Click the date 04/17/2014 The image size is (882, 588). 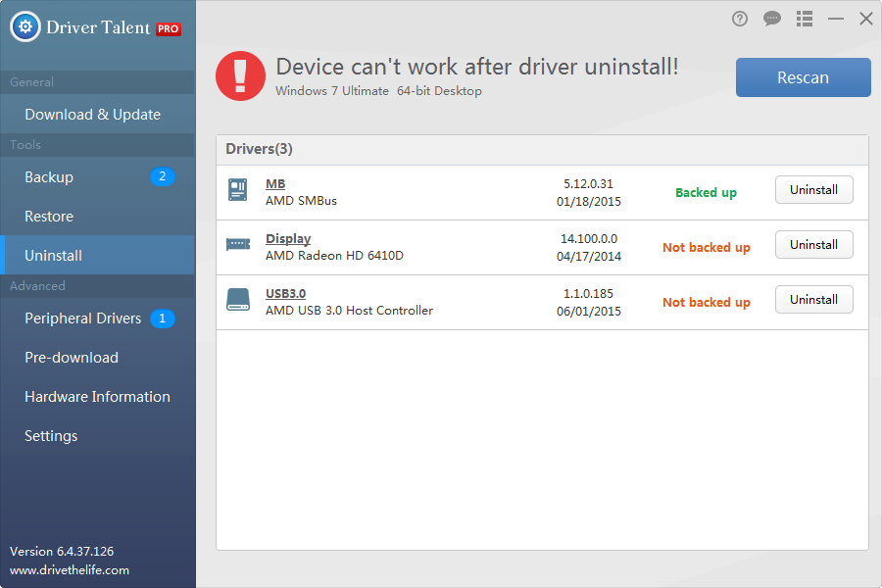(x=589, y=257)
